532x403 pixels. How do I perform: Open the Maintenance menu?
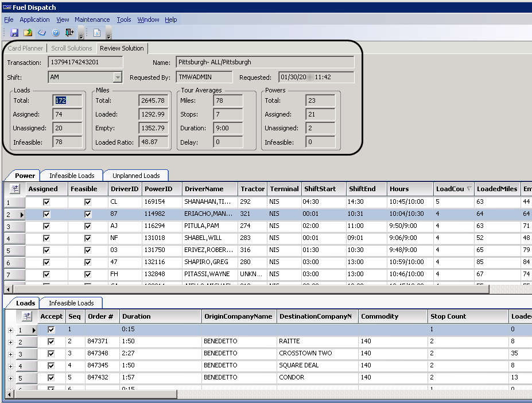[91, 20]
